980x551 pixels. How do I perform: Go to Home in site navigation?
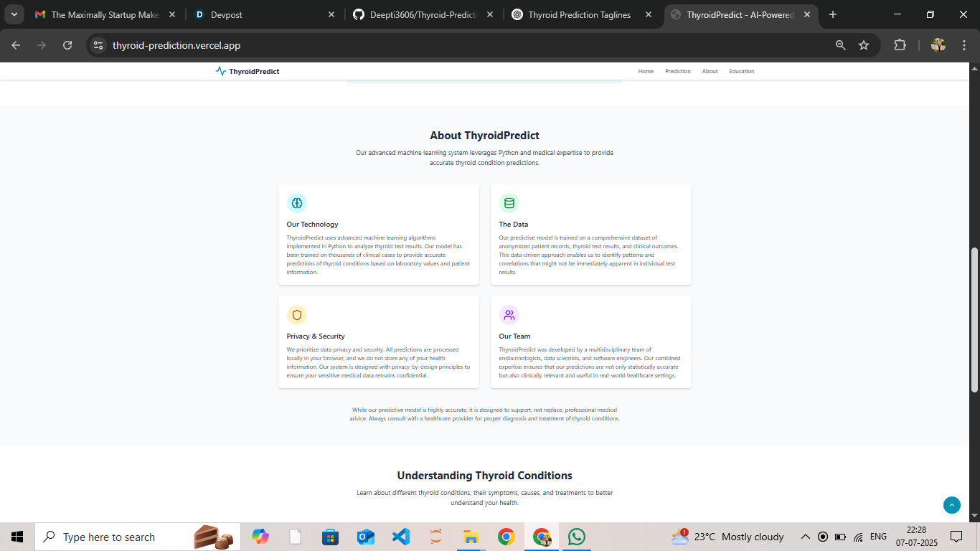point(646,71)
